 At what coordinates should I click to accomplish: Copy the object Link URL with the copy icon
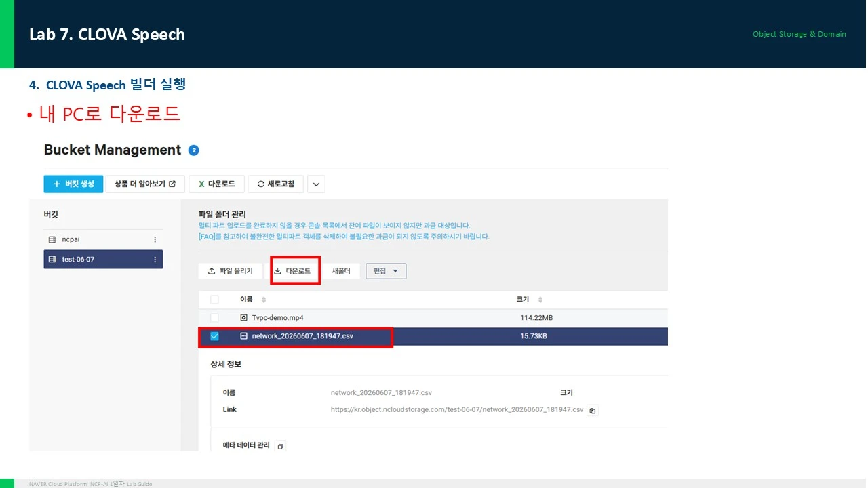(593, 411)
